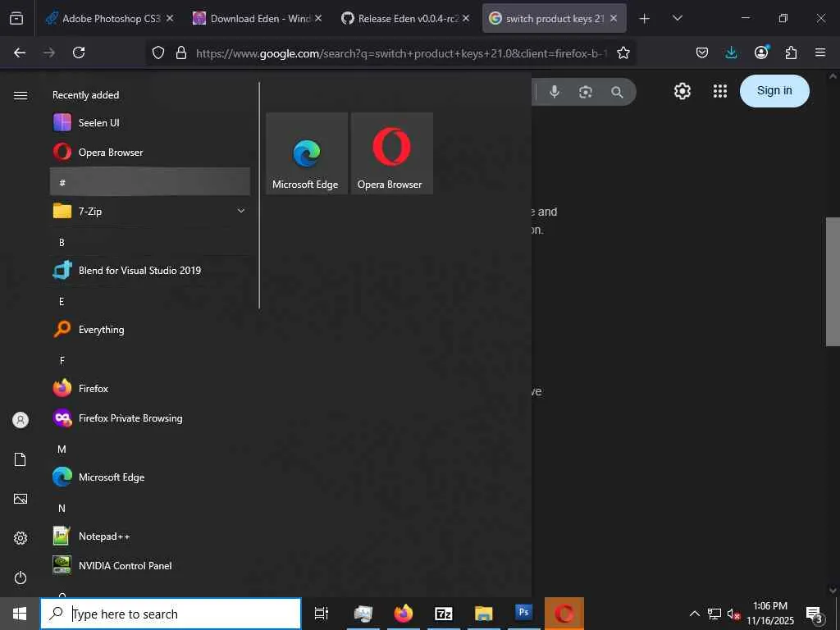This screenshot has width=840, height=630.
Task: Launch Microsoft Edge from the app list
Action: [150, 477]
